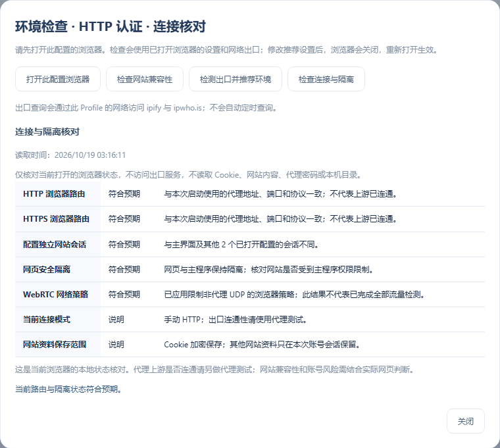The width and height of the screenshot is (500, 448).
Task: Click the 手动 HTTP 出口连通性 description text
Action: point(236,320)
